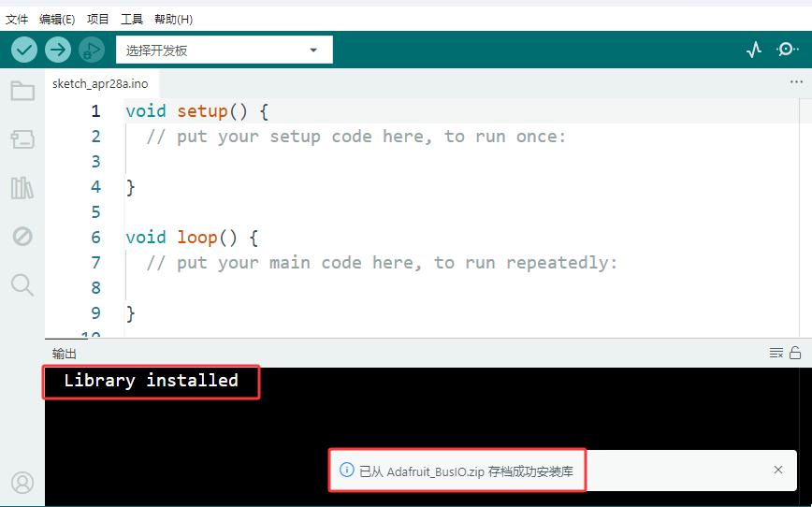This screenshot has height=507, width=812.
Task: Open the 编辑(E) menu
Action: click(57, 20)
